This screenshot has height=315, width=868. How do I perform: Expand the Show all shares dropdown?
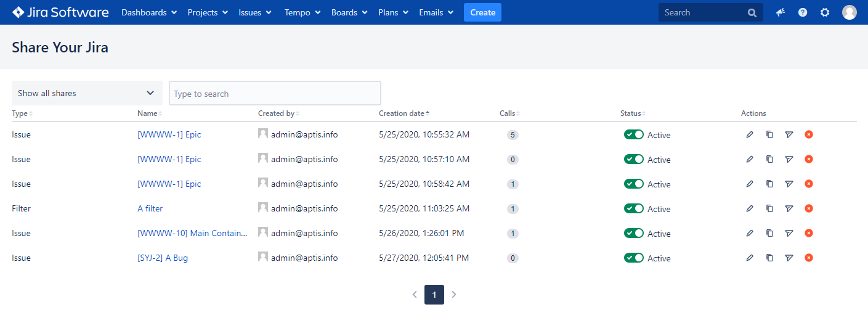pos(87,93)
